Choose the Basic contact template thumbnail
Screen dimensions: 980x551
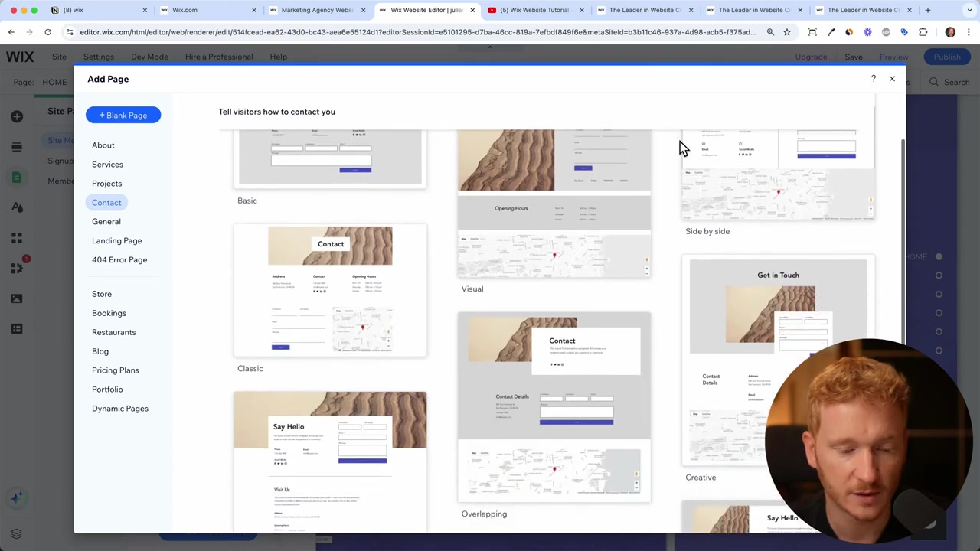pyautogui.click(x=330, y=158)
